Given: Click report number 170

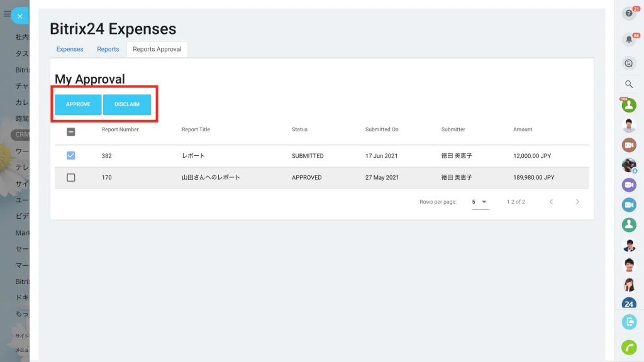Looking at the screenshot, I should [x=106, y=178].
